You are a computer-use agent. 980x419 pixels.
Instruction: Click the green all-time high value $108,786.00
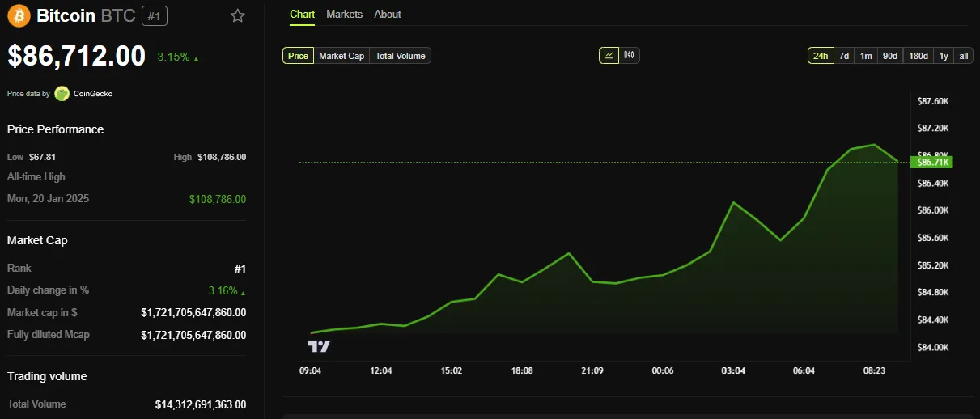pyautogui.click(x=218, y=199)
